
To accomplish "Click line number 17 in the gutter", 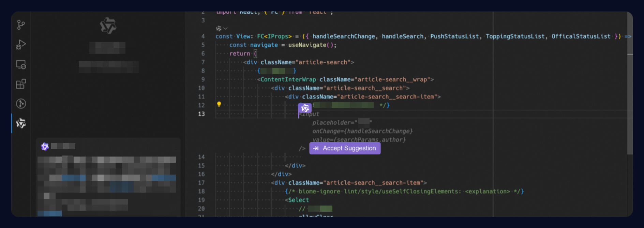I will [x=201, y=183].
